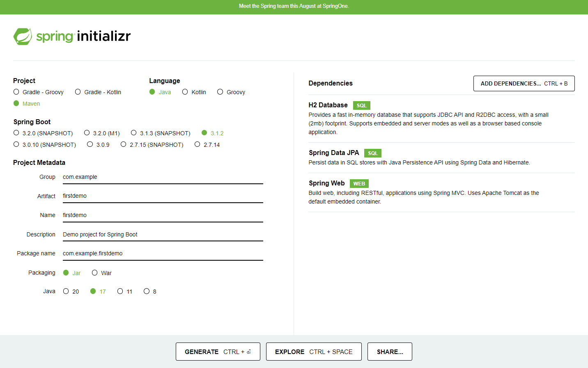Image resolution: width=588 pixels, height=368 pixels.
Task: Select Java version 20
Action: tap(71, 292)
